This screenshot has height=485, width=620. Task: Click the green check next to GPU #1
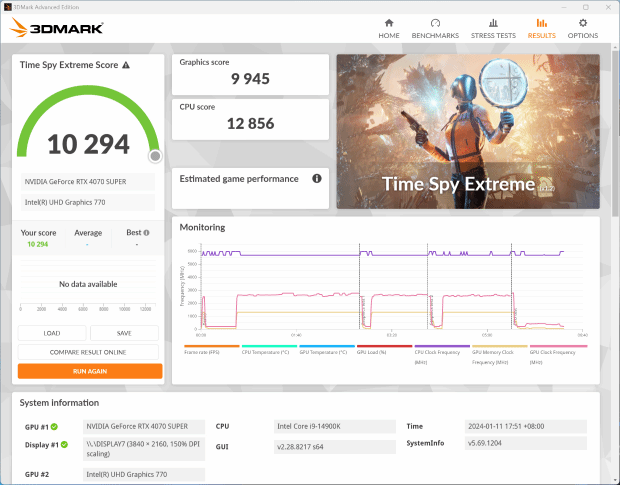[54, 426]
